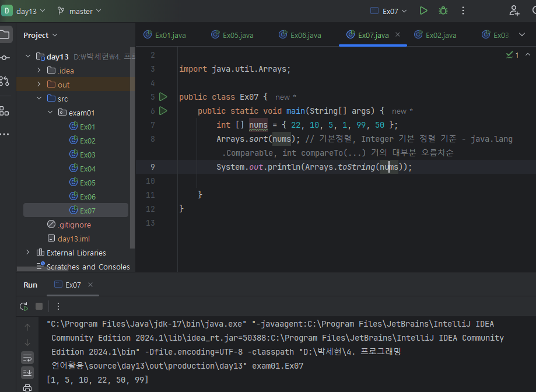Screen dimensions: 536x392
Task: Close the Ex07.java editor tab
Action: [398, 35]
